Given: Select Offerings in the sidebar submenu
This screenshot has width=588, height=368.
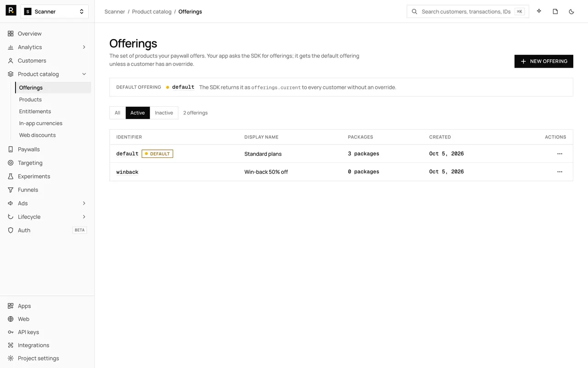Looking at the screenshot, I should (x=53, y=87).
